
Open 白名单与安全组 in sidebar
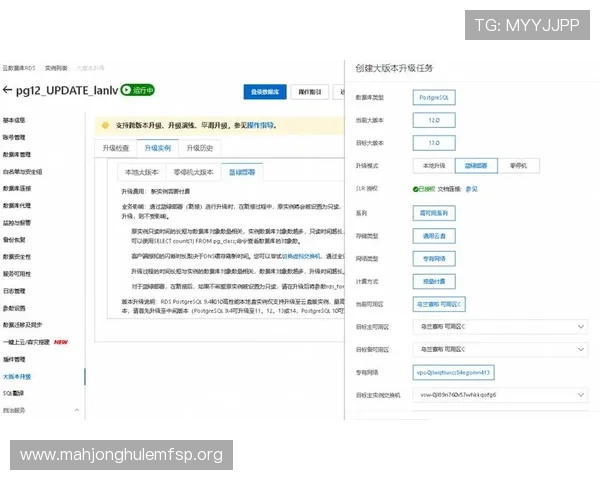[22, 171]
